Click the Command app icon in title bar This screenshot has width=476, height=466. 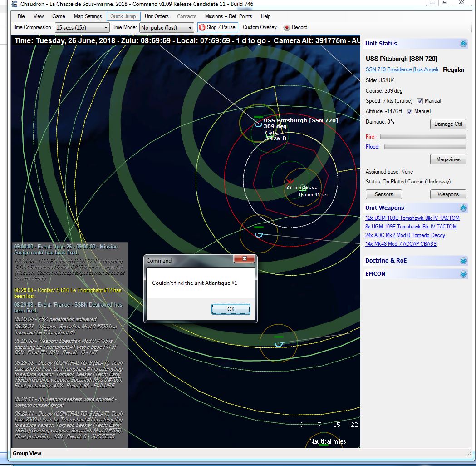14,4
